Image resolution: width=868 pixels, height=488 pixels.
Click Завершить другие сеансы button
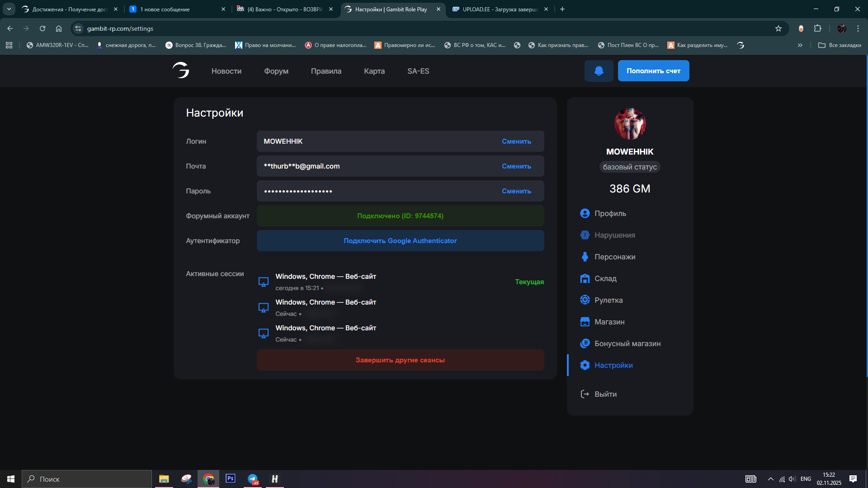click(x=400, y=360)
